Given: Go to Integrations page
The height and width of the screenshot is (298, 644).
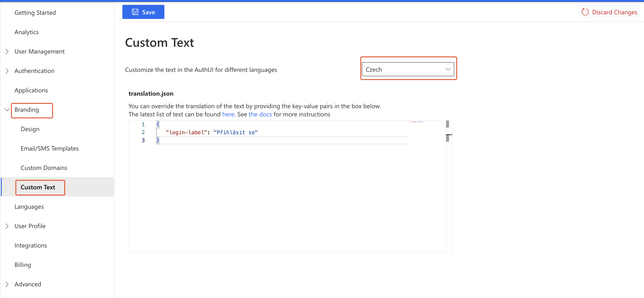Looking at the screenshot, I should pyautogui.click(x=31, y=245).
